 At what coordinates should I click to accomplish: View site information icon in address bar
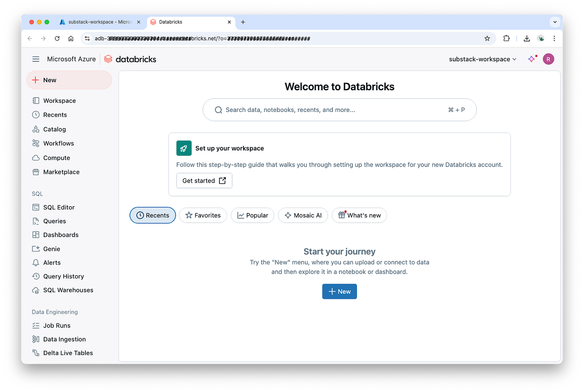click(x=87, y=39)
